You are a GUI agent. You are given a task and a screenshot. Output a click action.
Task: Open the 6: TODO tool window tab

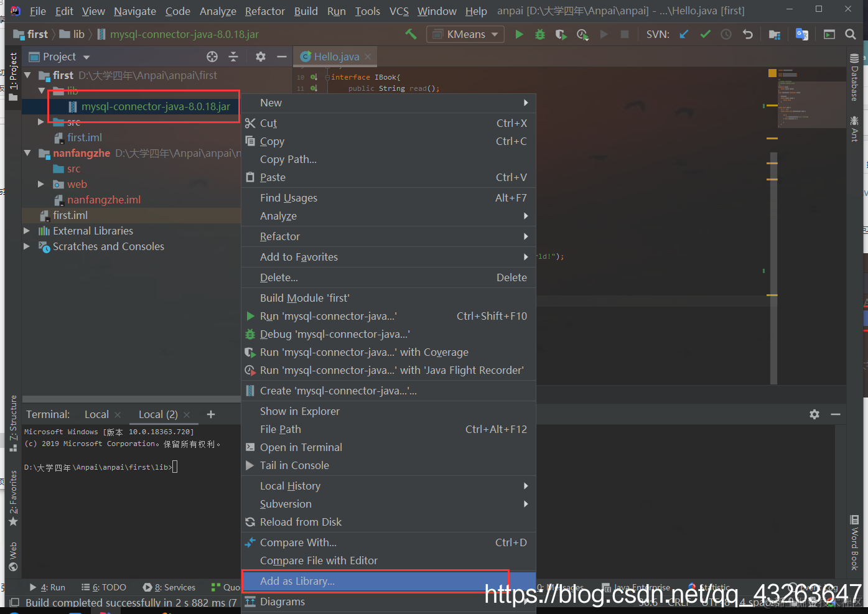tap(104, 587)
